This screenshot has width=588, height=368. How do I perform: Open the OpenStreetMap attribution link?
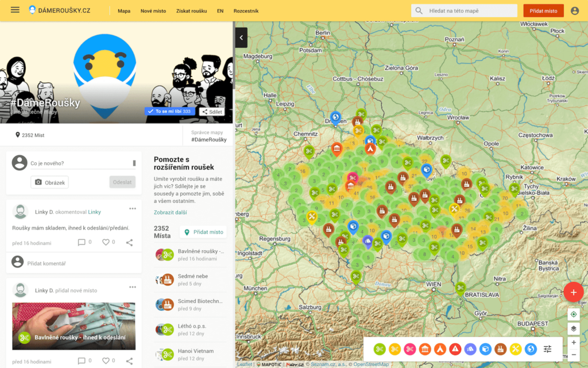pos(371,364)
